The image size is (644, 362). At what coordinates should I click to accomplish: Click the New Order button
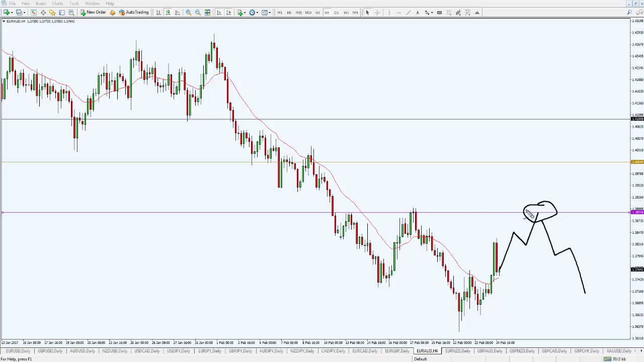tap(93, 13)
